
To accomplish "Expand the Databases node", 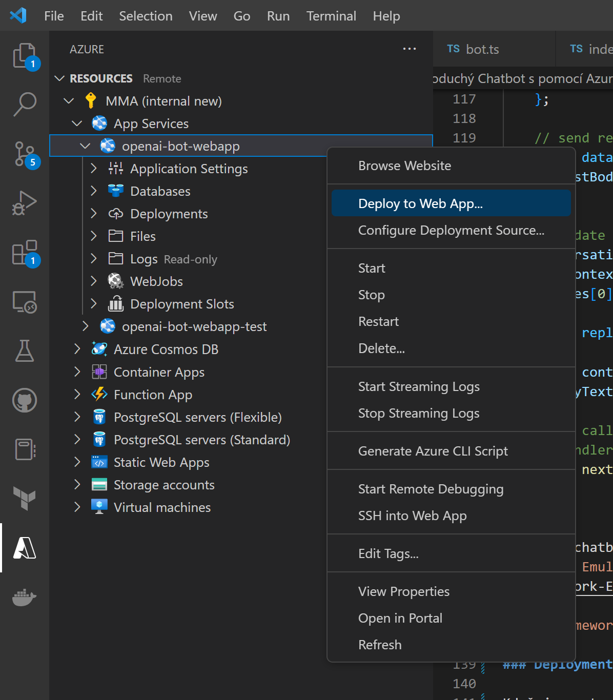I will coord(93,191).
